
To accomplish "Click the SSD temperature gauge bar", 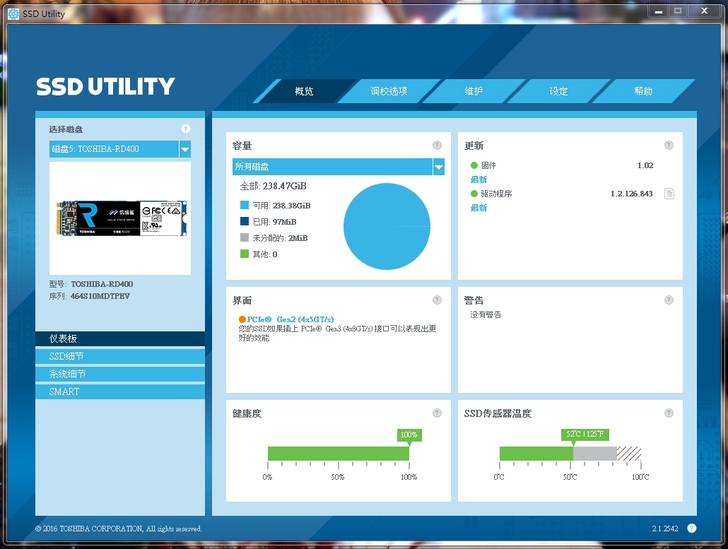I will [570, 453].
